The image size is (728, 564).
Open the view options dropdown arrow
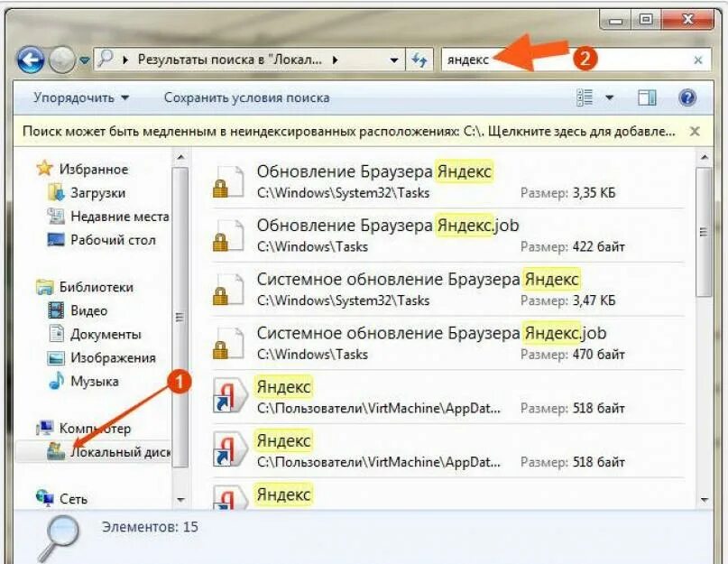[610, 97]
